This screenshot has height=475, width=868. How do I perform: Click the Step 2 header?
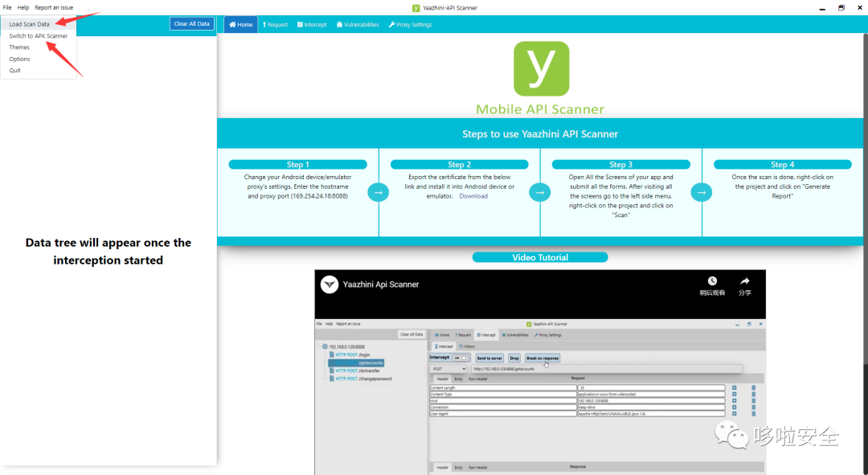tap(460, 165)
